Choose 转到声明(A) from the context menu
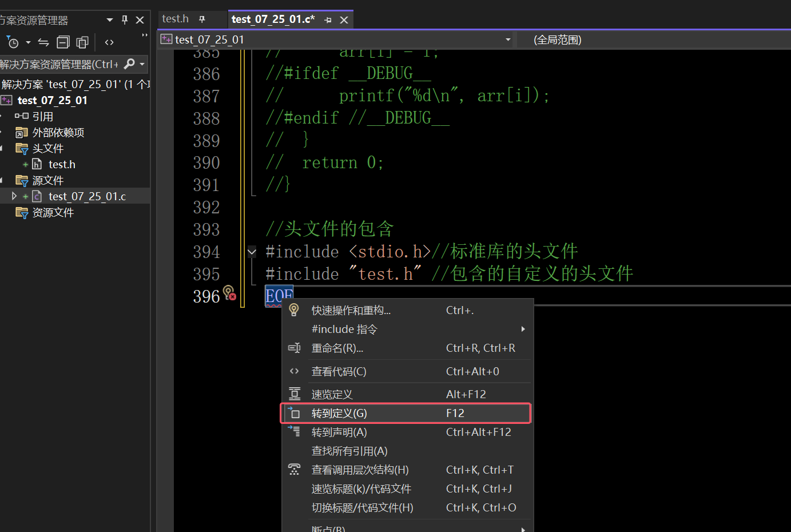Screen dimensions: 791x532 408,432
